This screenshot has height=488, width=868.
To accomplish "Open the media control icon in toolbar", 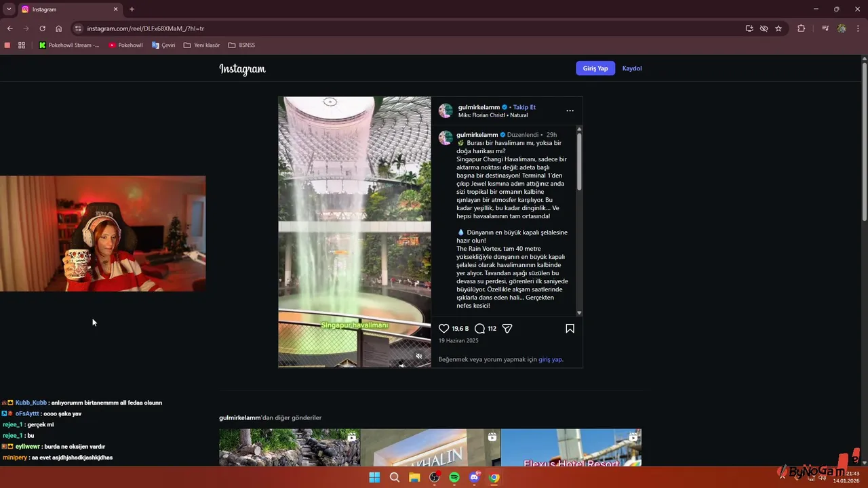I will click(x=825, y=28).
